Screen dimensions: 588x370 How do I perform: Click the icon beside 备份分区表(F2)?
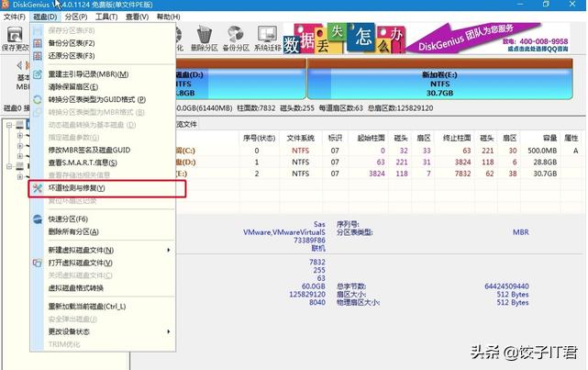tap(38, 43)
